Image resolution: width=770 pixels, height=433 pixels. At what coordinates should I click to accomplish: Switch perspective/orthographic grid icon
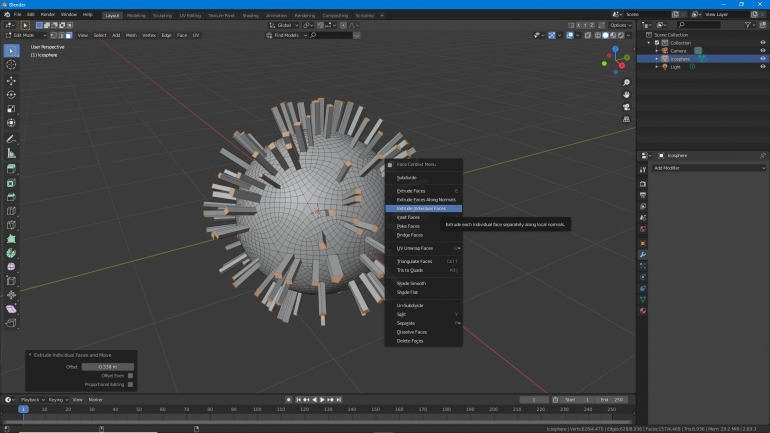[x=626, y=119]
